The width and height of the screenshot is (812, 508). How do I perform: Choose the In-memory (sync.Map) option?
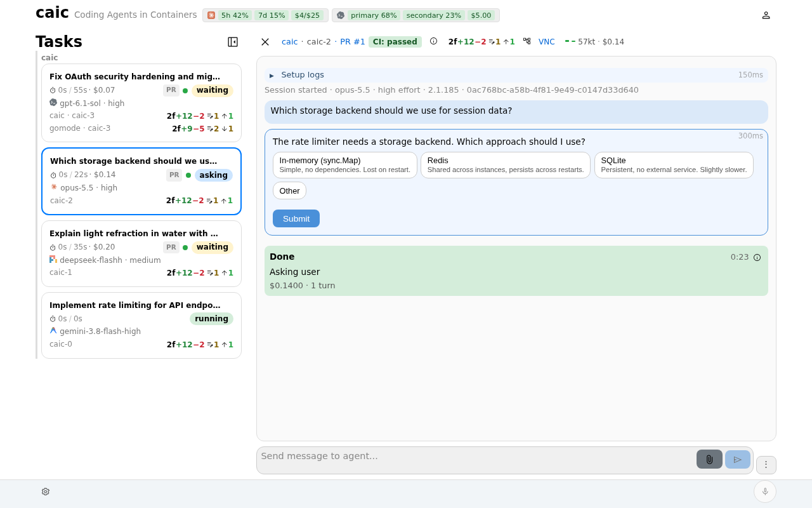pyautogui.click(x=344, y=165)
